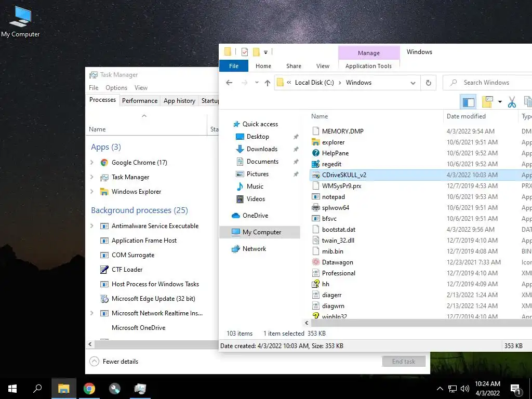Screen dimensions: 532x399
Task: Open the Windows Start menu
Action: click(x=12, y=389)
